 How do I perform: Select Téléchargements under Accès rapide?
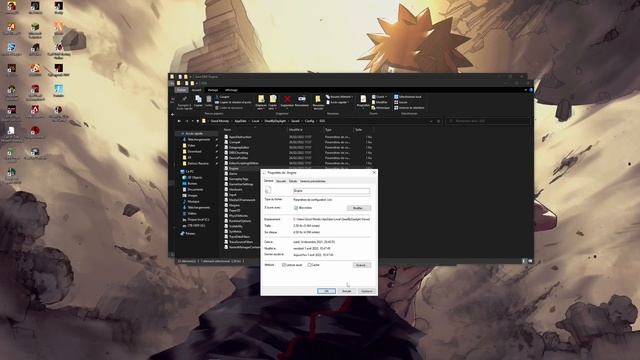pyautogui.click(x=199, y=140)
